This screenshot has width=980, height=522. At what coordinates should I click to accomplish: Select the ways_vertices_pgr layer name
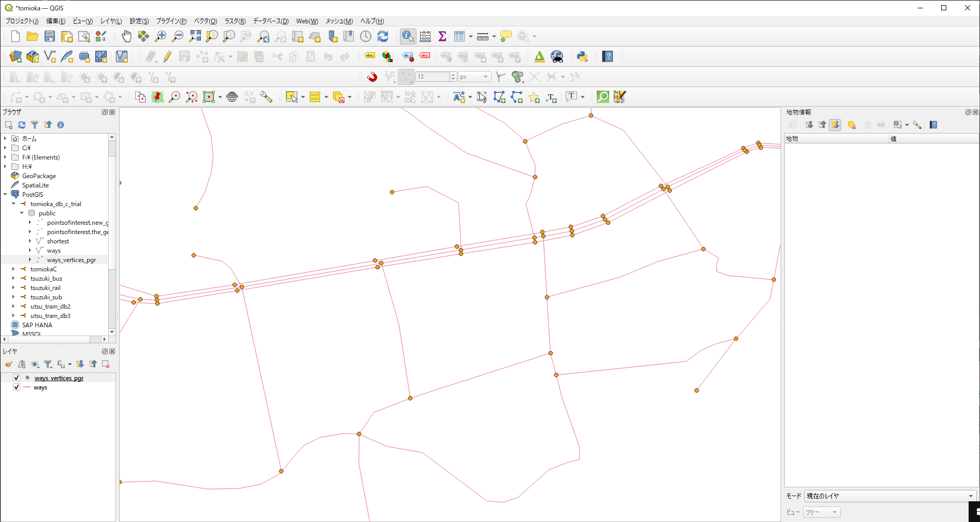(59, 378)
